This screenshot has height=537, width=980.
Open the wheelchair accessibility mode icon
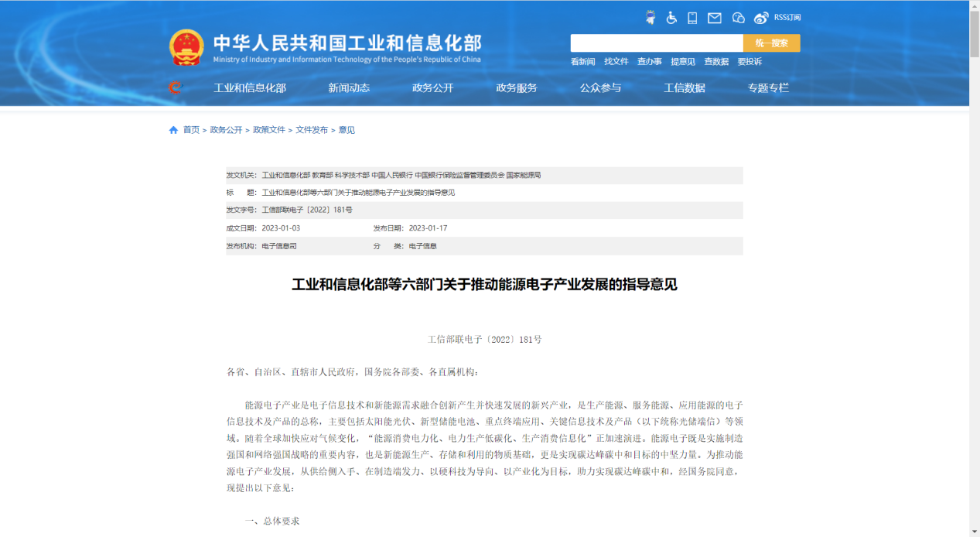pyautogui.click(x=671, y=18)
